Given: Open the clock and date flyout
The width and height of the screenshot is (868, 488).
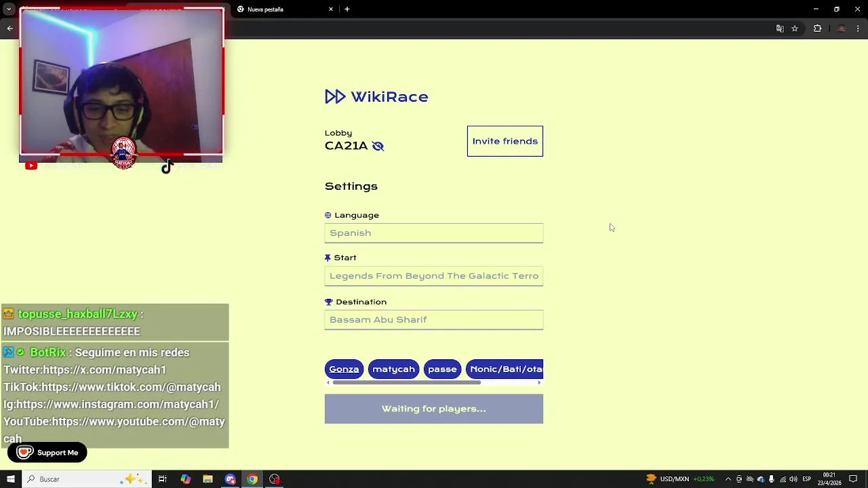Looking at the screenshot, I should (830, 479).
